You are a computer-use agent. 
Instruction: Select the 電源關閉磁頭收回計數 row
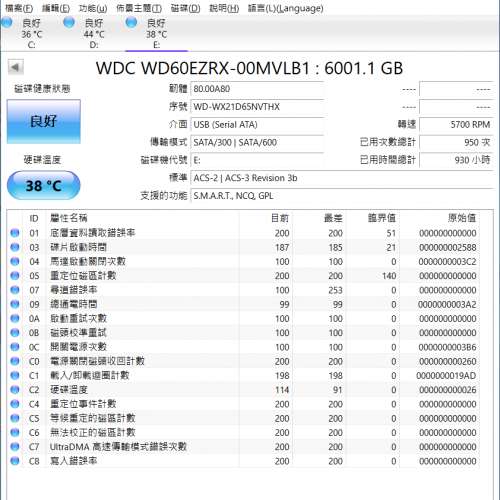(x=243, y=361)
